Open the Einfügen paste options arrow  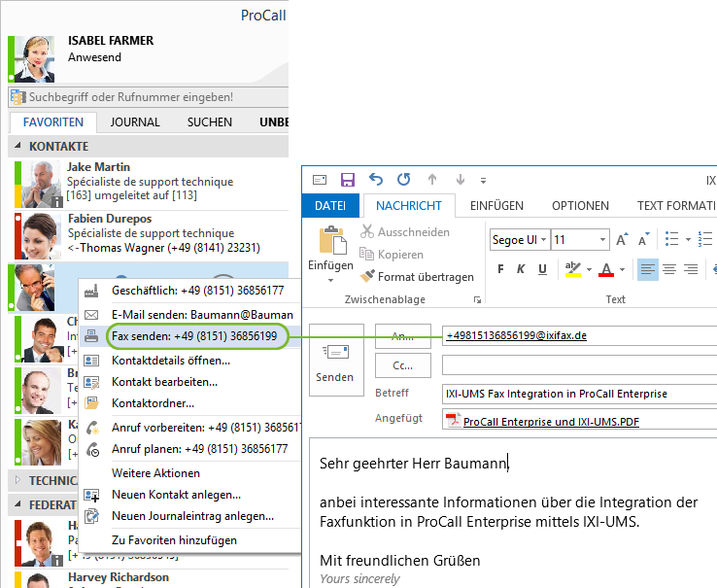click(330, 280)
